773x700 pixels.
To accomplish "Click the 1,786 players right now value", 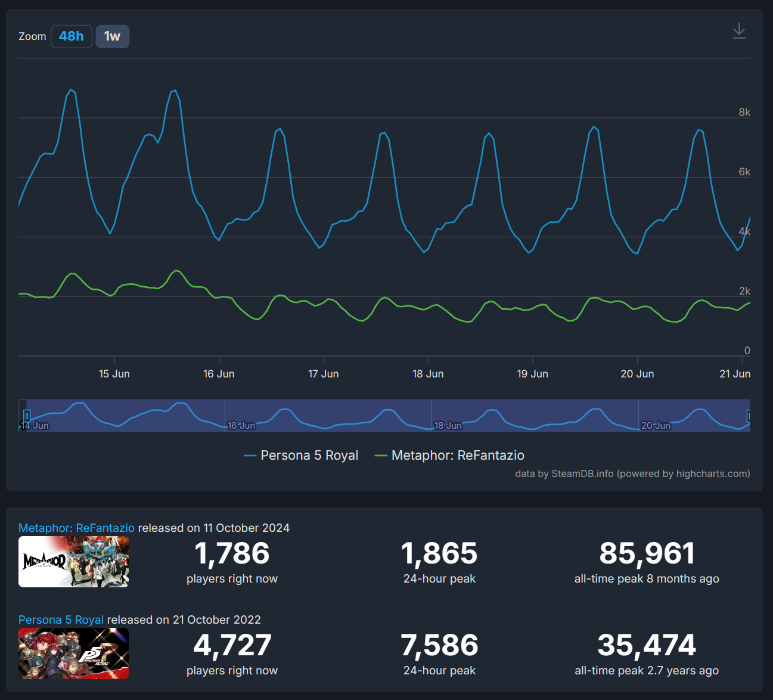I will [232, 553].
